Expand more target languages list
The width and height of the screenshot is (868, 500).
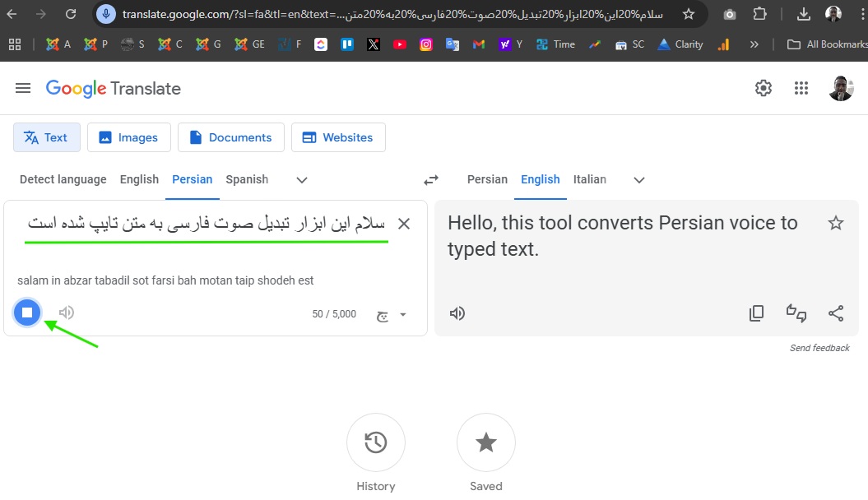coord(638,180)
